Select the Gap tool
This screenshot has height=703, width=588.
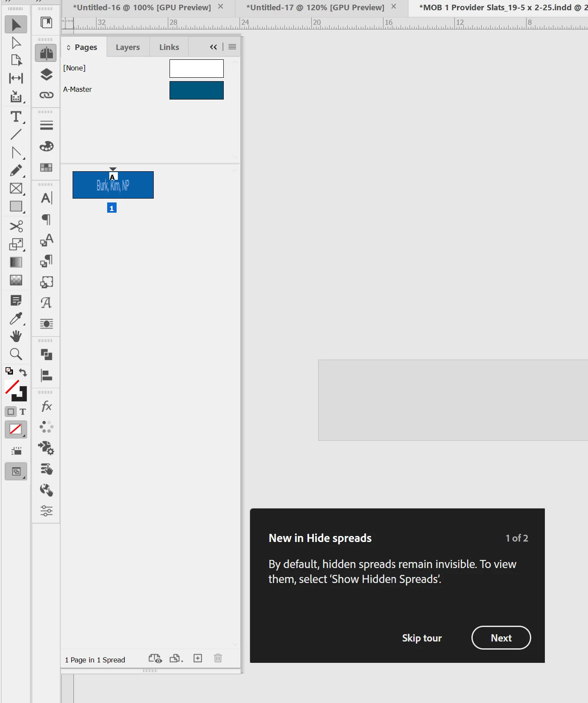click(x=16, y=78)
